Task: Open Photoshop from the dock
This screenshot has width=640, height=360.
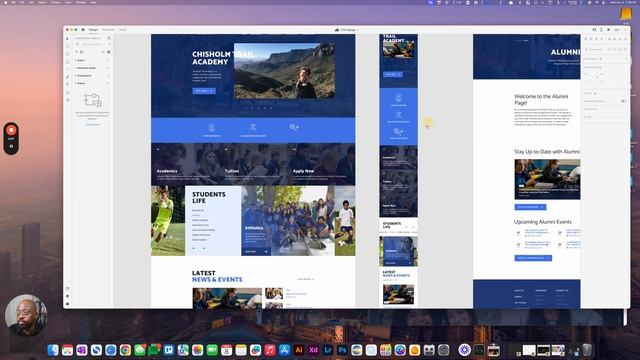Action: [342, 350]
